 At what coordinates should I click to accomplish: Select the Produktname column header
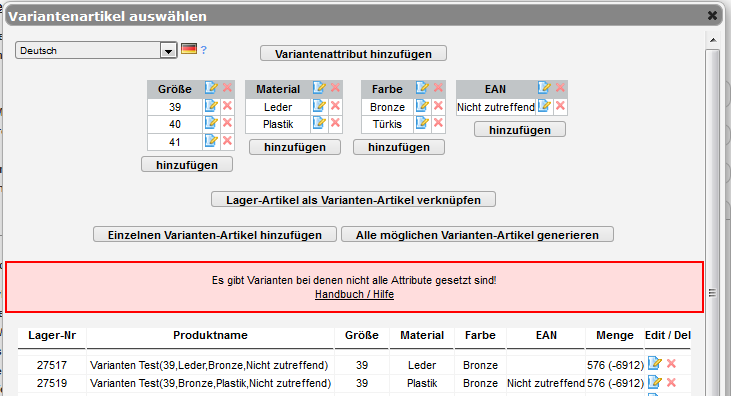(210, 335)
